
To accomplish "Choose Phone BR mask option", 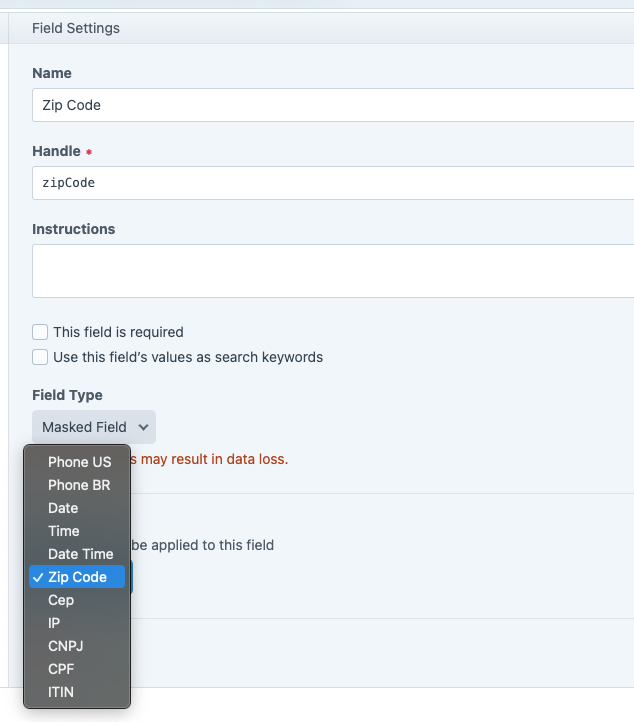I will (77, 485).
